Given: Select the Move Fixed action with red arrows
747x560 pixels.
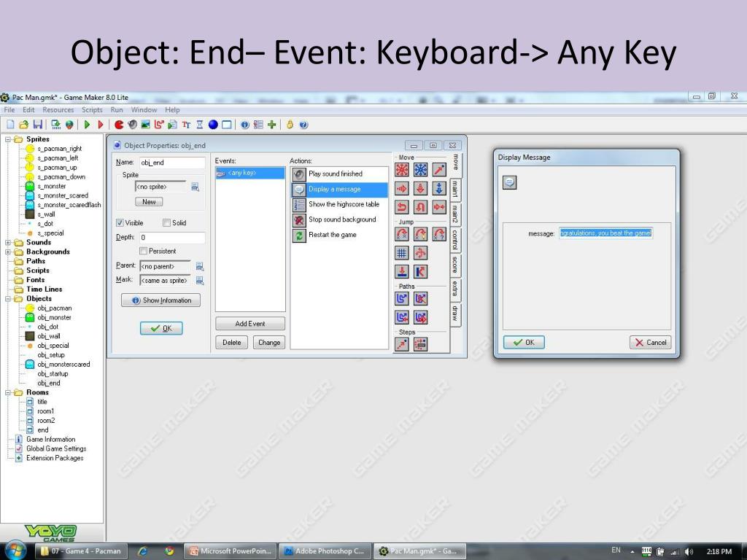Looking at the screenshot, I should 402,169.
